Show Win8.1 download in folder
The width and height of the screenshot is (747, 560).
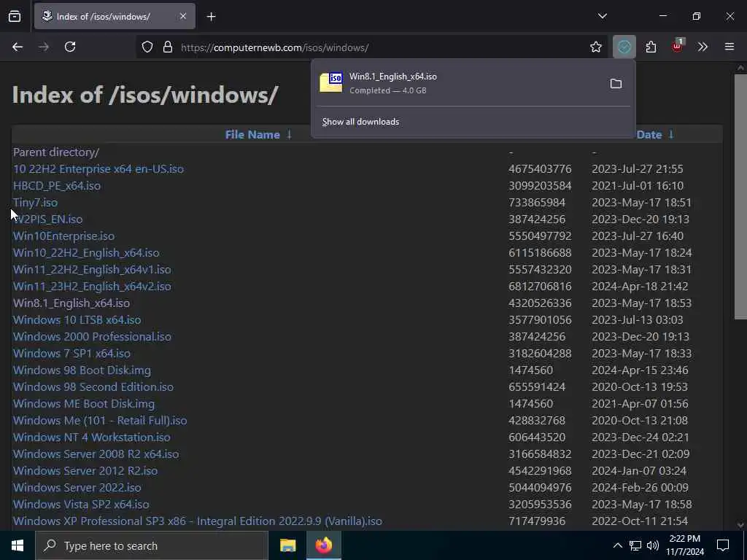tap(616, 84)
